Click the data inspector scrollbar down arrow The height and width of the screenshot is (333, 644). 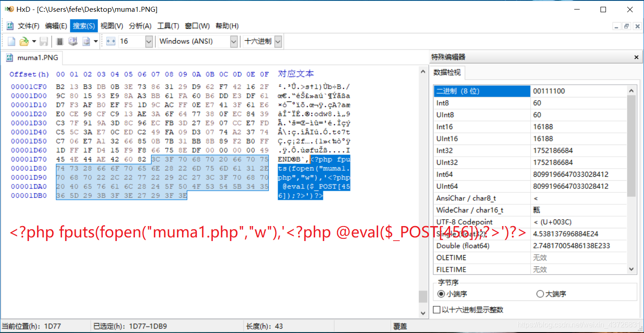[x=632, y=269]
